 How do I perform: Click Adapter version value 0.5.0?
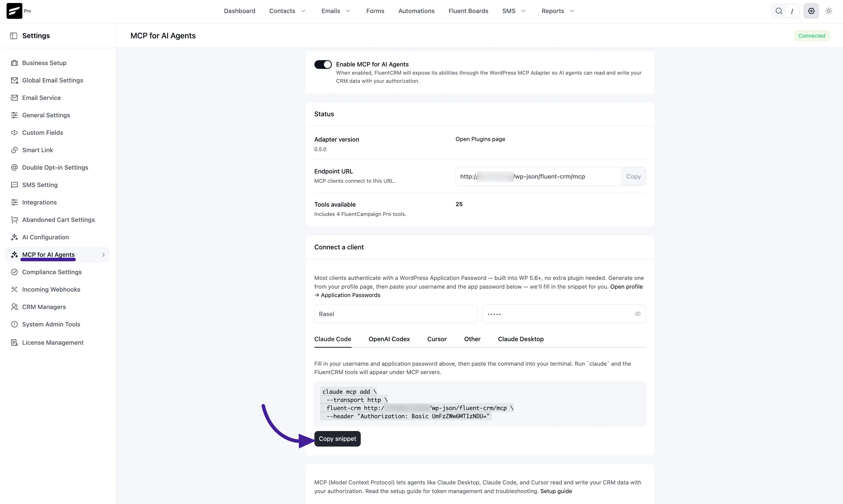point(320,149)
